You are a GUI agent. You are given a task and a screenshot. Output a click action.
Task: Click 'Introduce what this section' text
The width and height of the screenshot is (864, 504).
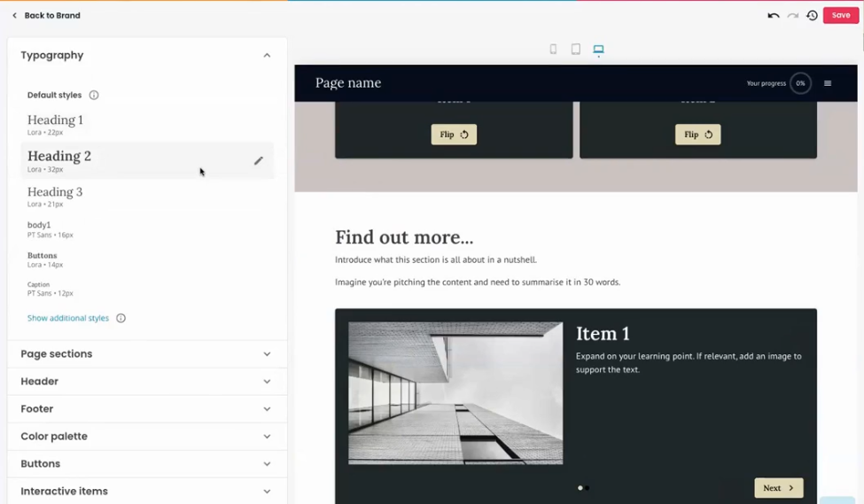point(435,260)
